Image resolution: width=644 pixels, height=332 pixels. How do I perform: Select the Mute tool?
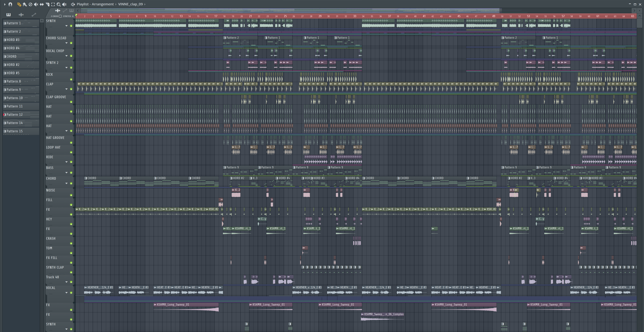pyautogui.click(x=36, y=4)
